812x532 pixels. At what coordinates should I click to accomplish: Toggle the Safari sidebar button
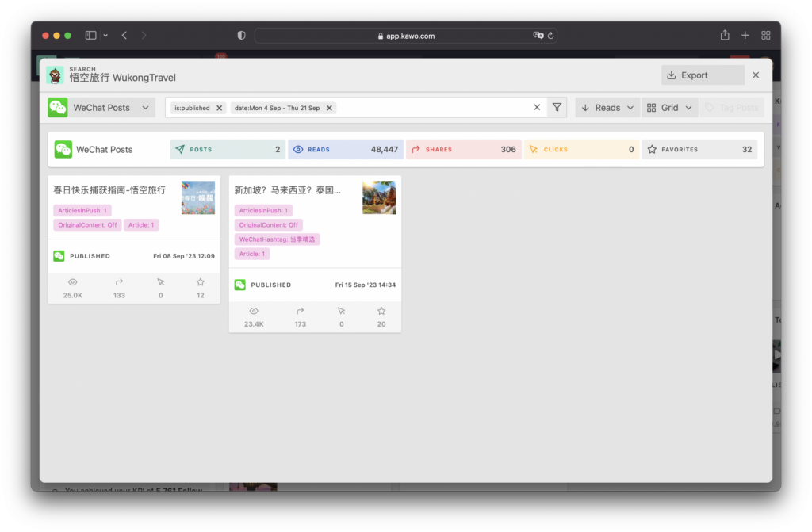(90, 35)
